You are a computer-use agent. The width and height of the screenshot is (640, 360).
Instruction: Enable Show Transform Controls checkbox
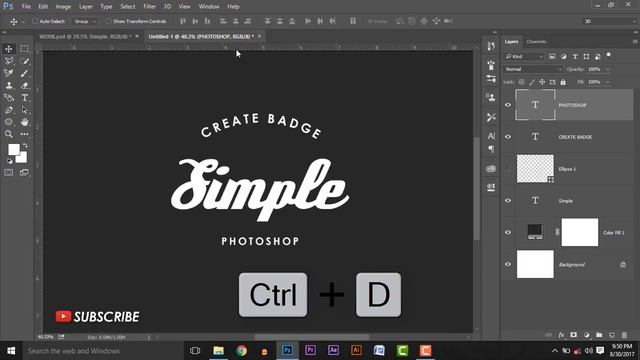(x=108, y=21)
